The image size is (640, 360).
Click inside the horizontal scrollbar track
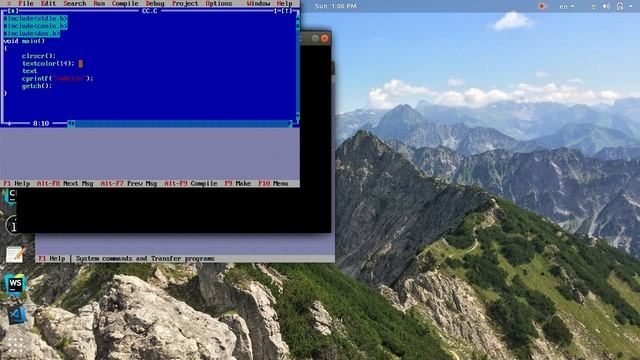(181, 123)
